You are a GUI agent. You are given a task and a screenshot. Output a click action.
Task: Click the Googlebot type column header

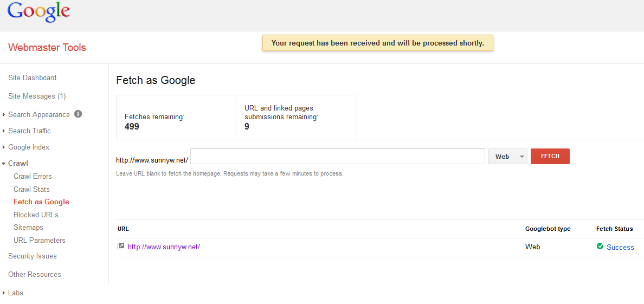[x=548, y=229]
